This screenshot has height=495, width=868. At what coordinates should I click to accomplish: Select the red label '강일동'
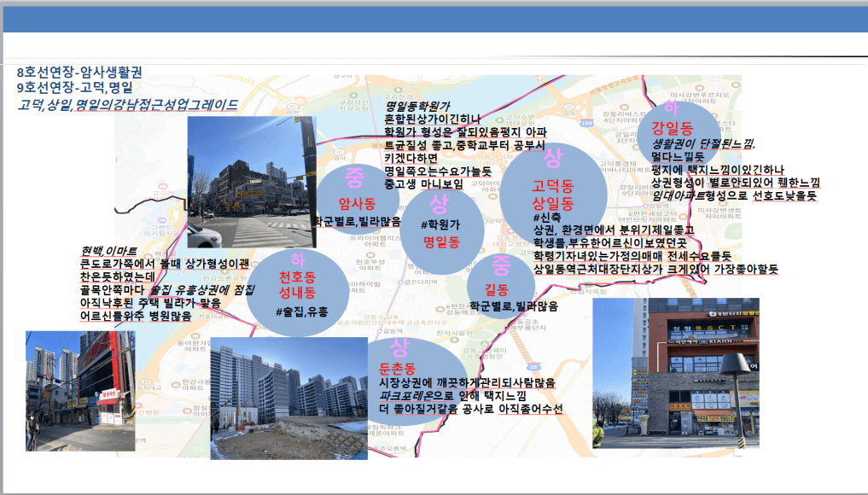pyautogui.click(x=672, y=129)
